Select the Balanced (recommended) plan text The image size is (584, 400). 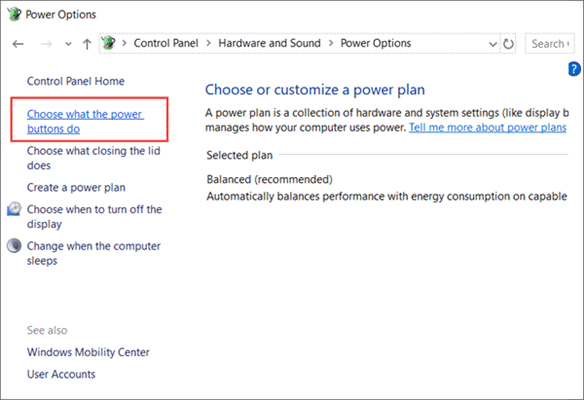pos(270,180)
